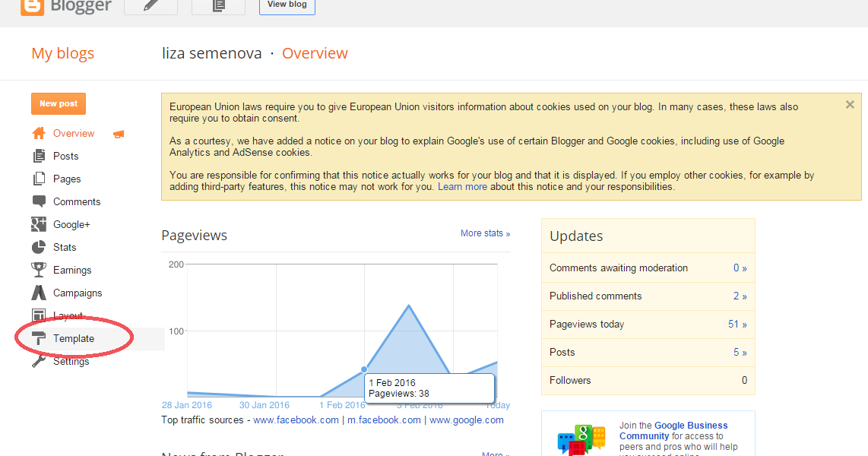Open Comments in the sidebar

(77, 201)
